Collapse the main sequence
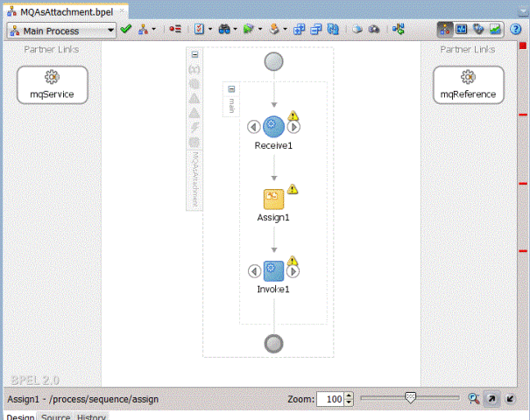 [x=231, y=89]
